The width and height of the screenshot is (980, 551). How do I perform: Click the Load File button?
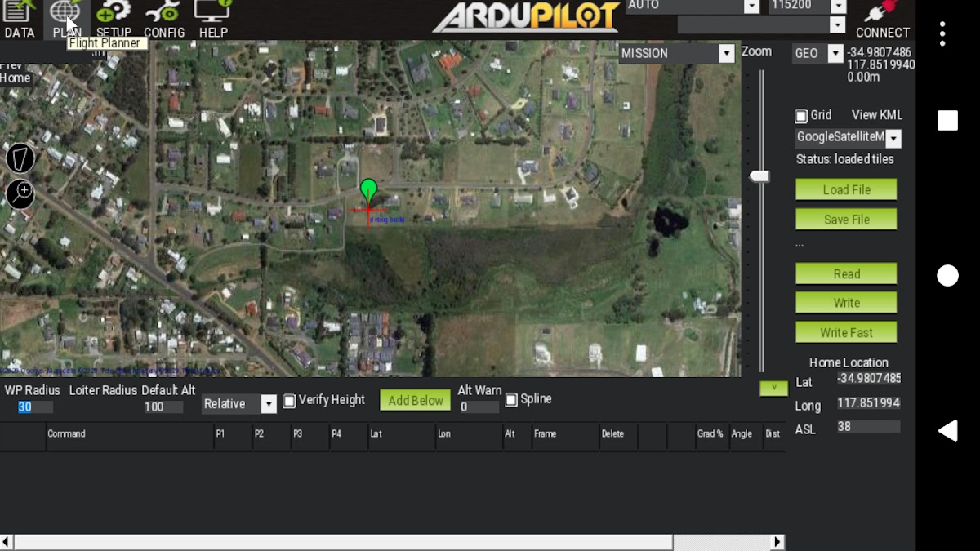coord(846,189)
